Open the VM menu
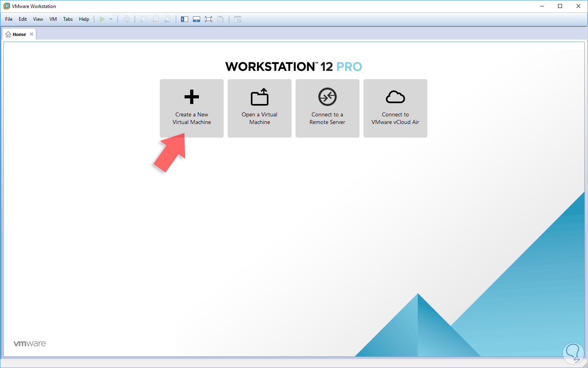 coord(53,19)
